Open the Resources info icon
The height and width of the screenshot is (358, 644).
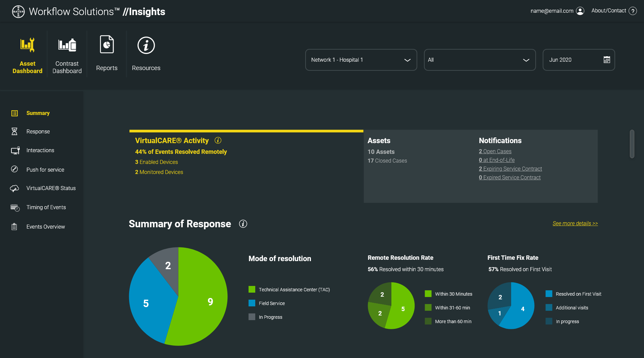(x=146, y=45)
